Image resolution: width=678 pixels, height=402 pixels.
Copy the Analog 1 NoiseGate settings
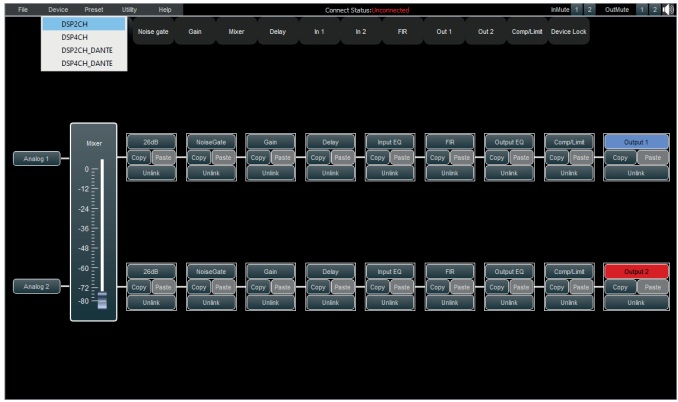pos(198,158)
